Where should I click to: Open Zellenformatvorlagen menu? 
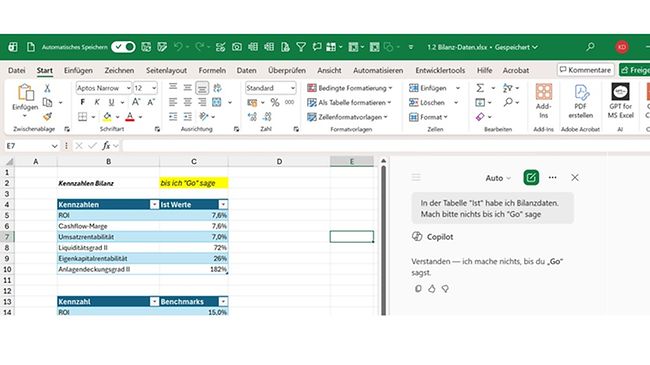pyautogui.click(x=347, y=117)
